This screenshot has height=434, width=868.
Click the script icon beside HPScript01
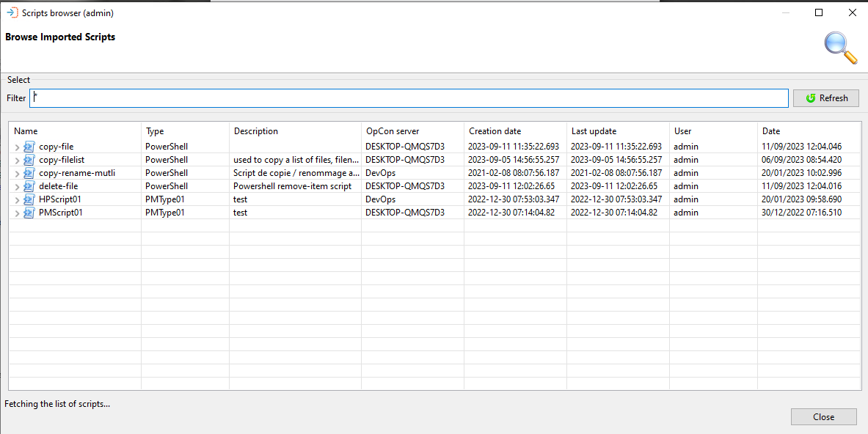[29, 199]
